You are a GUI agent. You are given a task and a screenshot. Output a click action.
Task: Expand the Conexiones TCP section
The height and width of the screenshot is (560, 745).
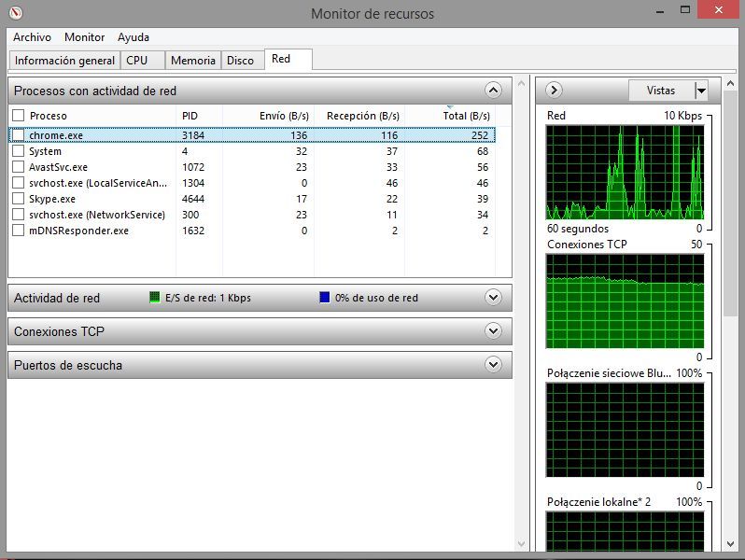pyautogui.click(x=493, y=331)
